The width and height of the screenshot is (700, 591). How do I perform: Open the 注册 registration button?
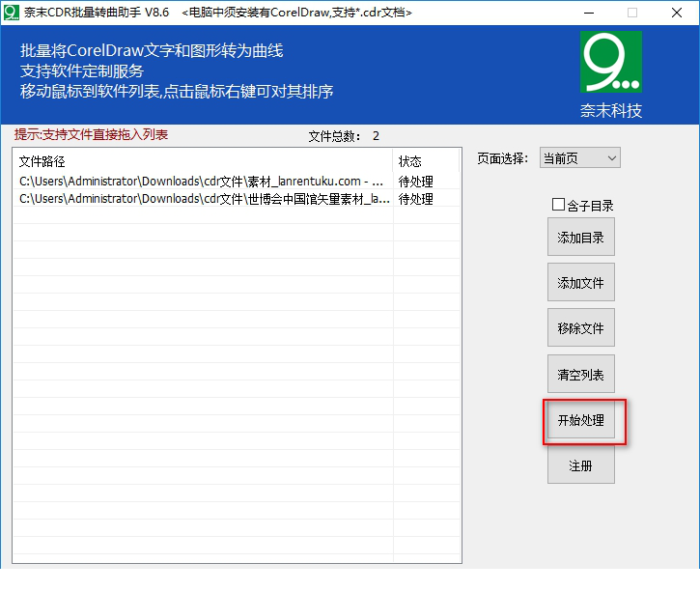(x=580, y=466)
